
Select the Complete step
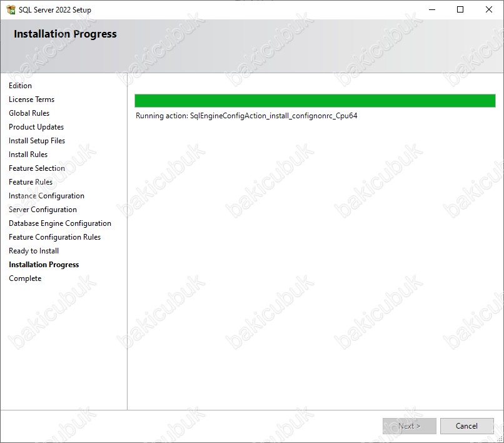tap(25, 278)
